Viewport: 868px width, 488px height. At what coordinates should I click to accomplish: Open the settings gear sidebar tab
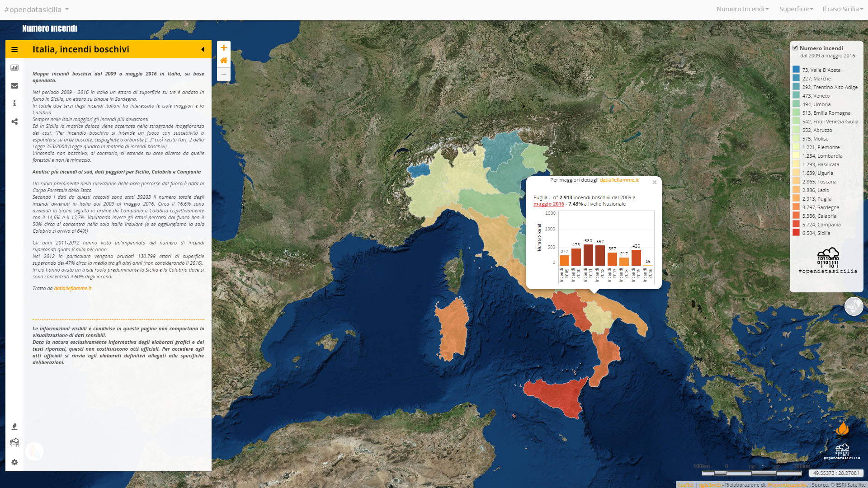pos(14,462)
